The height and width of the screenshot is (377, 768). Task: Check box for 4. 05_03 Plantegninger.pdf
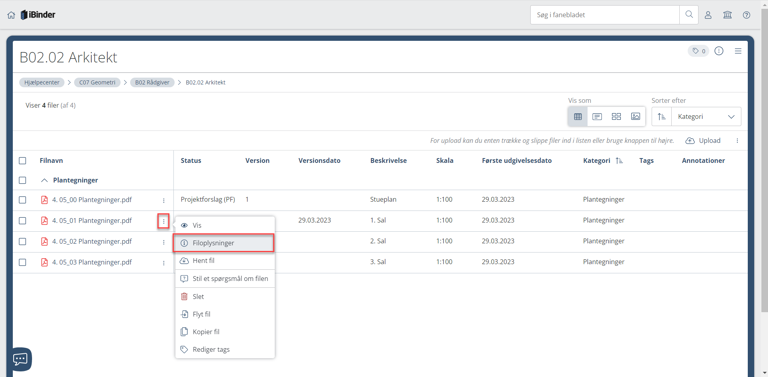[x=23, y=262]
